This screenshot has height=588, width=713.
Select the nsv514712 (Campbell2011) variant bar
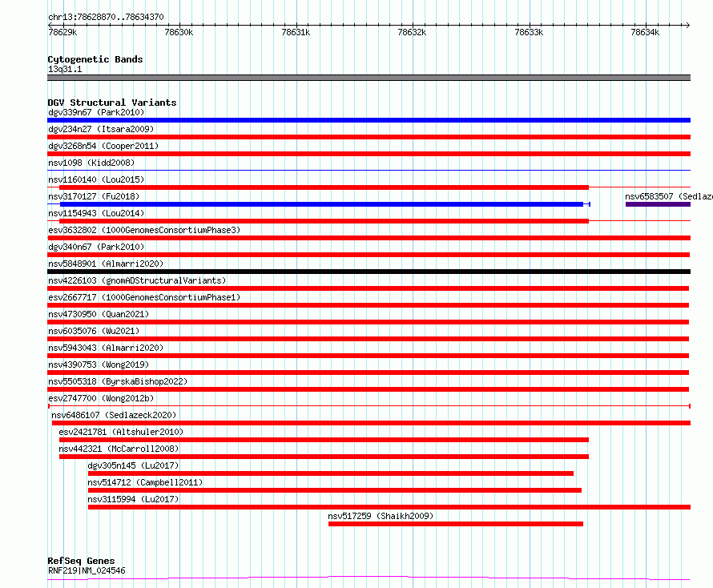point(335,490)
